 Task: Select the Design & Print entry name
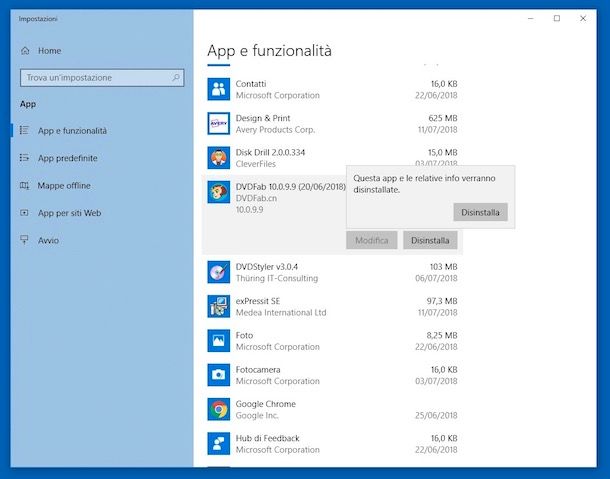[263, 118]
